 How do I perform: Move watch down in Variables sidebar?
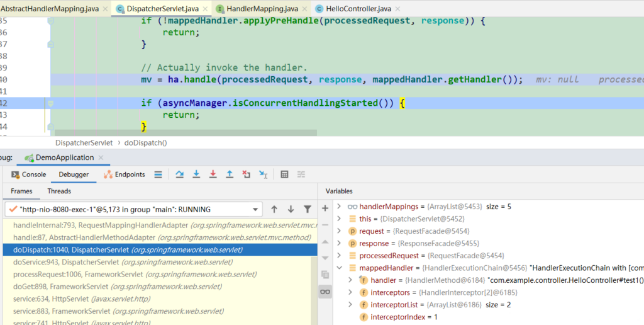[325, 258]
